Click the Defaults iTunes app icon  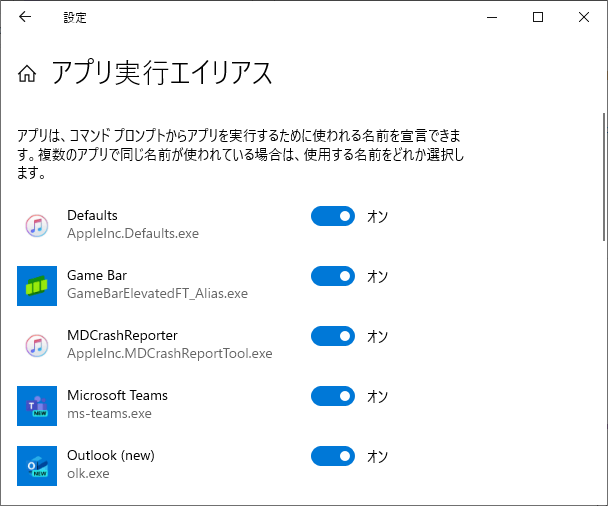(37, 226)
